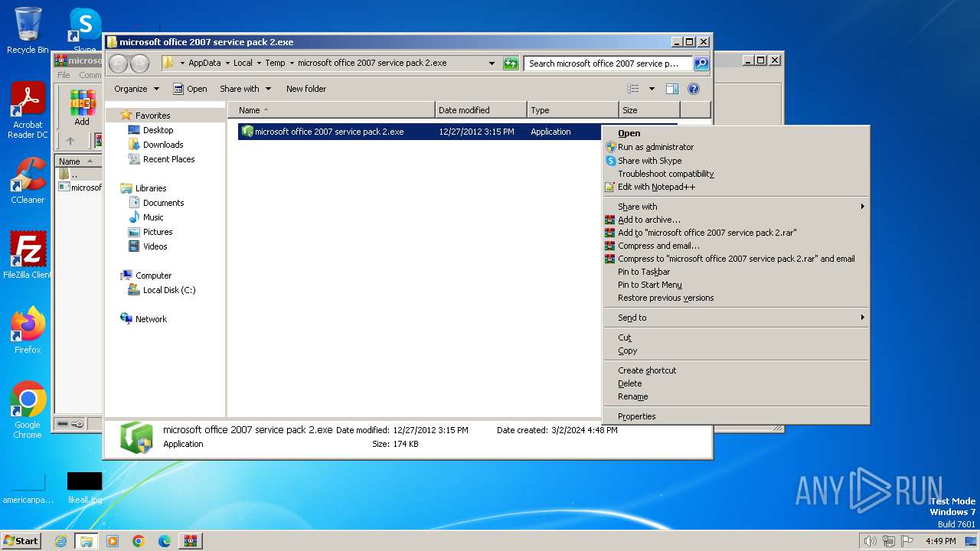Open Documents library

pos(163,203)
